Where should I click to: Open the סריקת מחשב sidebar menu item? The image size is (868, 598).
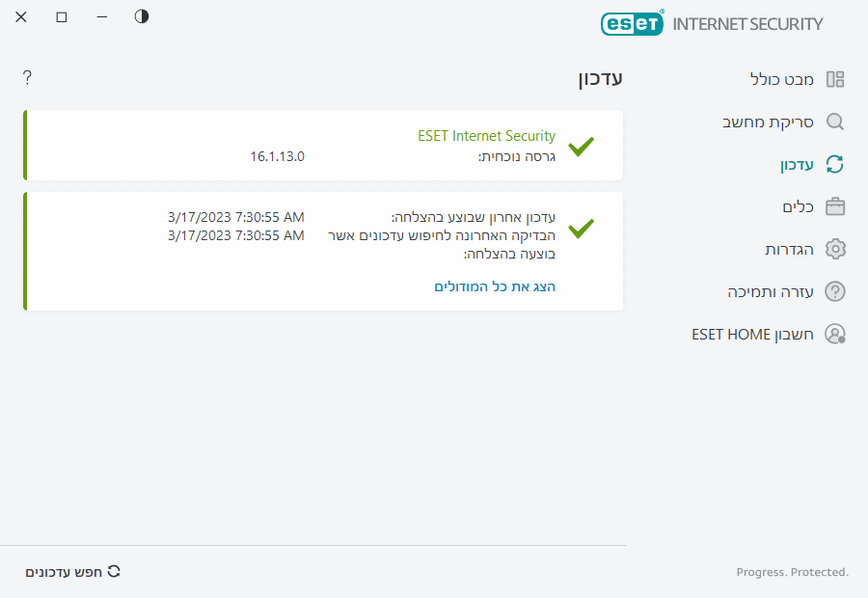pyautogui.click(x=768, y=122)
